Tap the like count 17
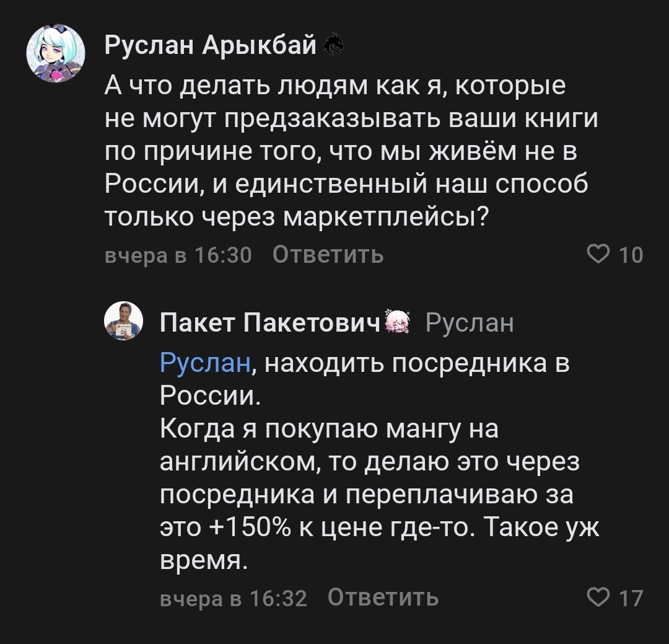Image resolution: width=669 pixels, height=644 pixels. pos(631,598)
